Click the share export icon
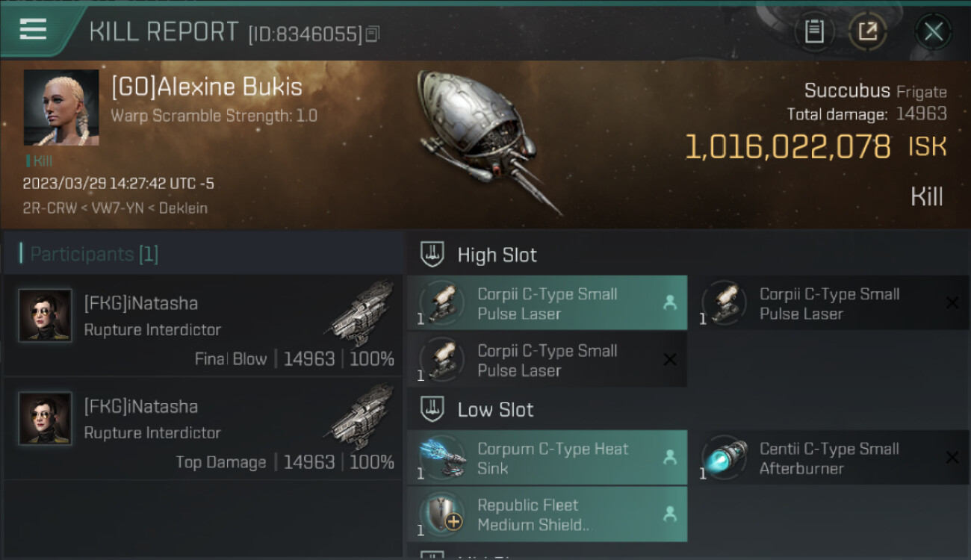This screenshot has width=971, height=560. coord(868,31)
